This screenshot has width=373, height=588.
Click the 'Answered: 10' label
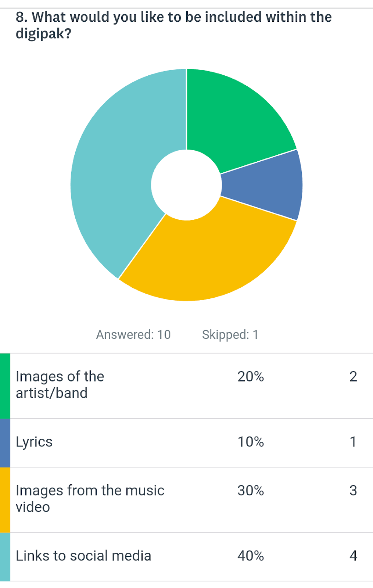pos(133,334)
